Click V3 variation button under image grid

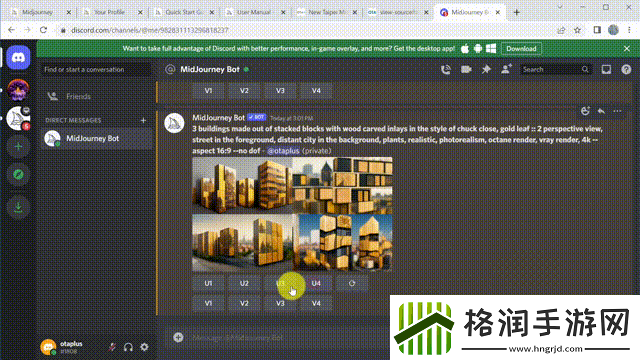point(280,303)
